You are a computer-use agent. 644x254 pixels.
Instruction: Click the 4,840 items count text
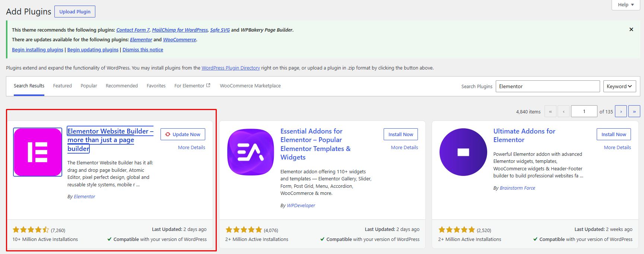pos(528,112)
